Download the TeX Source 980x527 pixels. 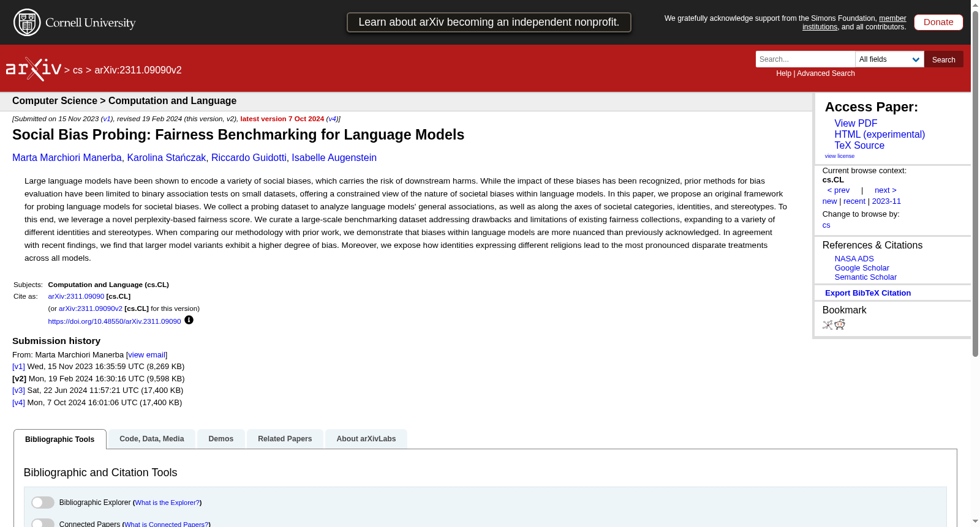click(859, 146)
